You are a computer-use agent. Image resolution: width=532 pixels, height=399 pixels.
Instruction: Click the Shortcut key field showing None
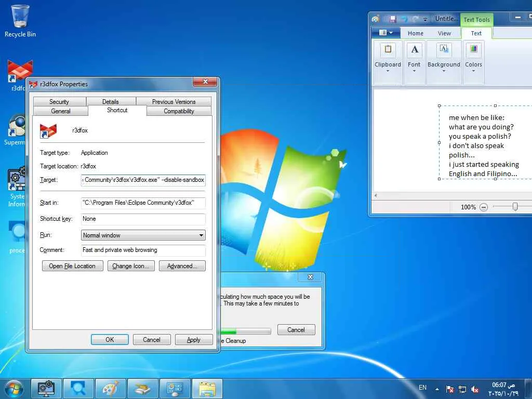pos(143,219)
